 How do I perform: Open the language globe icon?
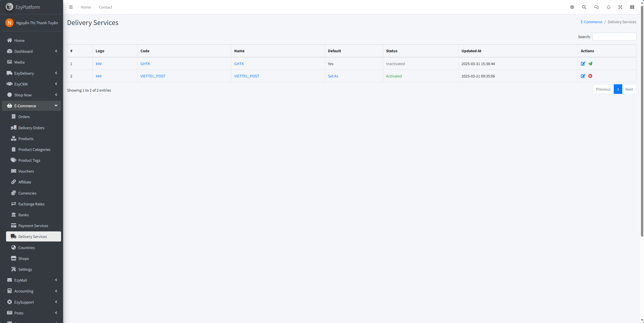572,7
